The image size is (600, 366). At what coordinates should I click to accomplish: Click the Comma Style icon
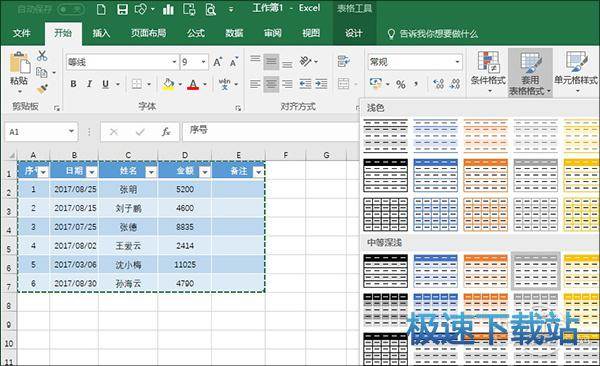point(416,83)
